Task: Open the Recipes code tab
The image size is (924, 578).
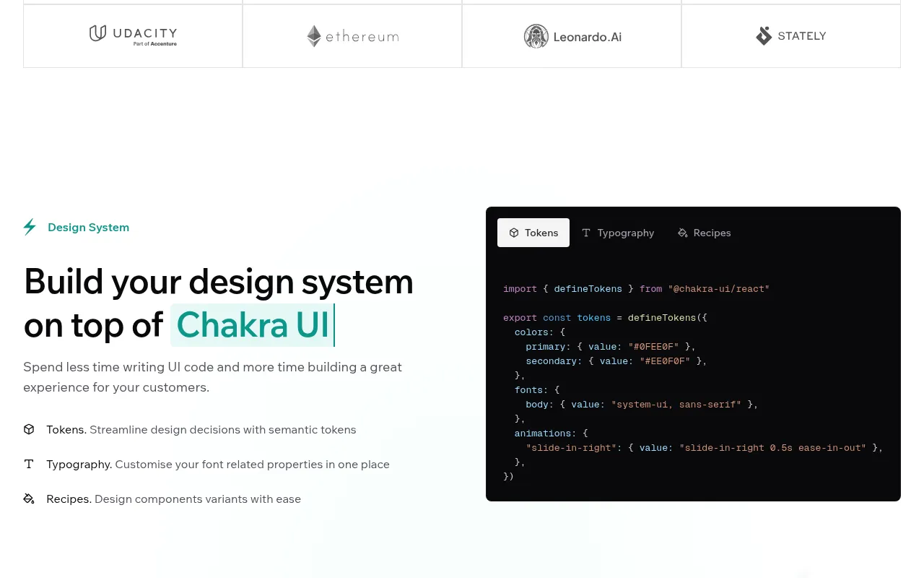Action: pos(705,233)
